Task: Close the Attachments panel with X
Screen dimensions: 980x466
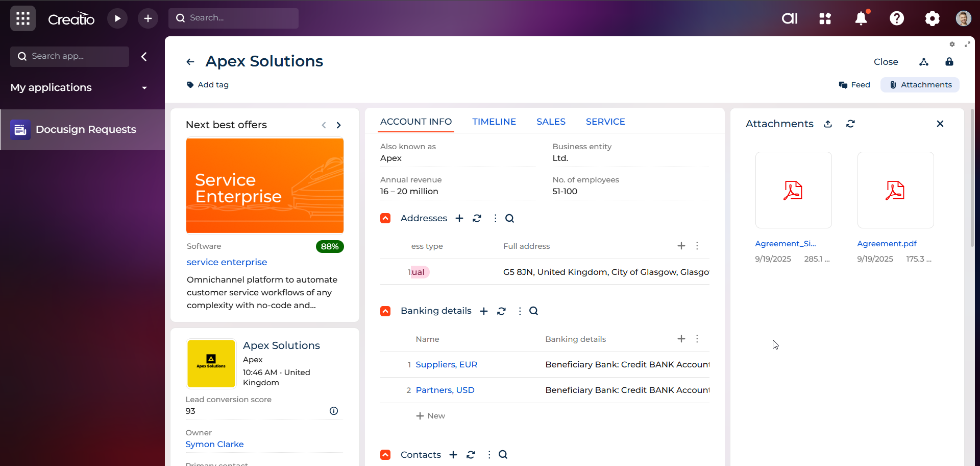Action: click(x=940, y=124)
